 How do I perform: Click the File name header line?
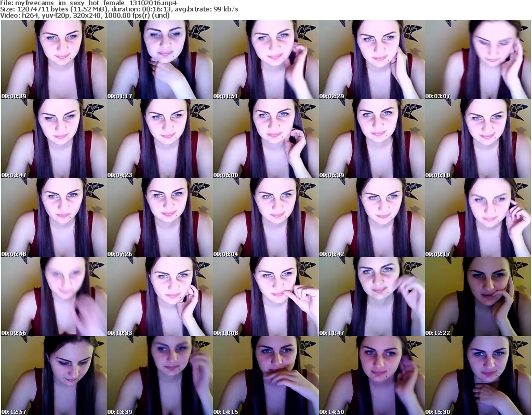coord(88,3)
